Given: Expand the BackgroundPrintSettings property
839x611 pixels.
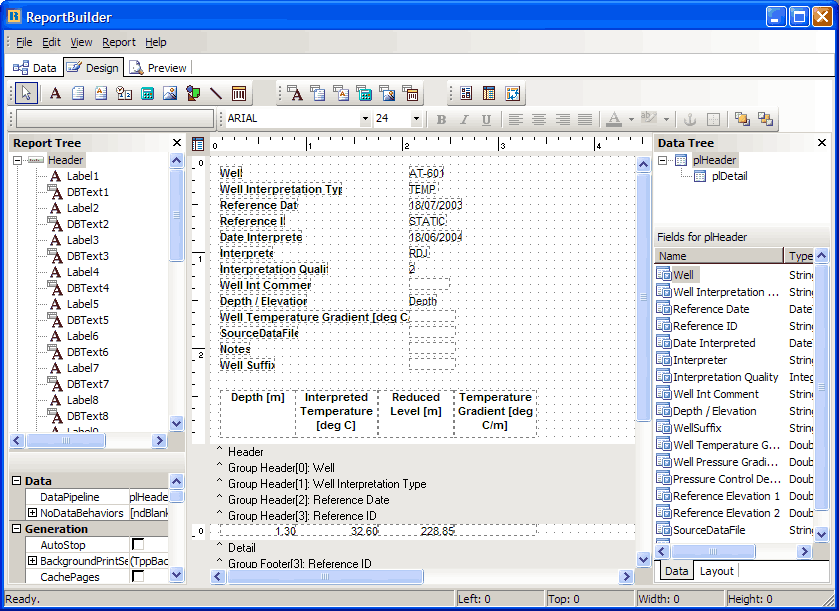Looking at the screenshot, I should (33, 561).
